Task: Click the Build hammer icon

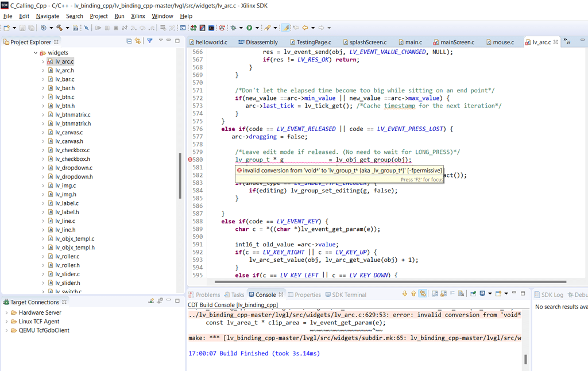Action: click(59, 28)
